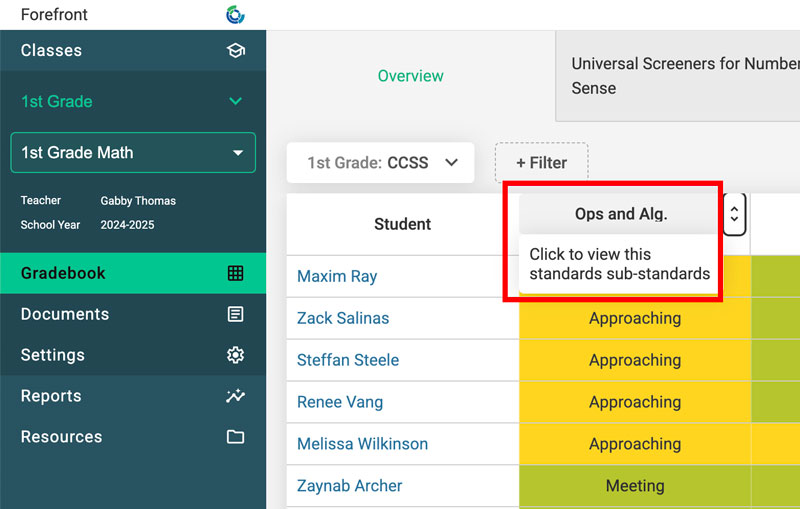Click the Gradebook grid icon
The image size is (800, 509).
pyautogui.click(x=235, y=273)
